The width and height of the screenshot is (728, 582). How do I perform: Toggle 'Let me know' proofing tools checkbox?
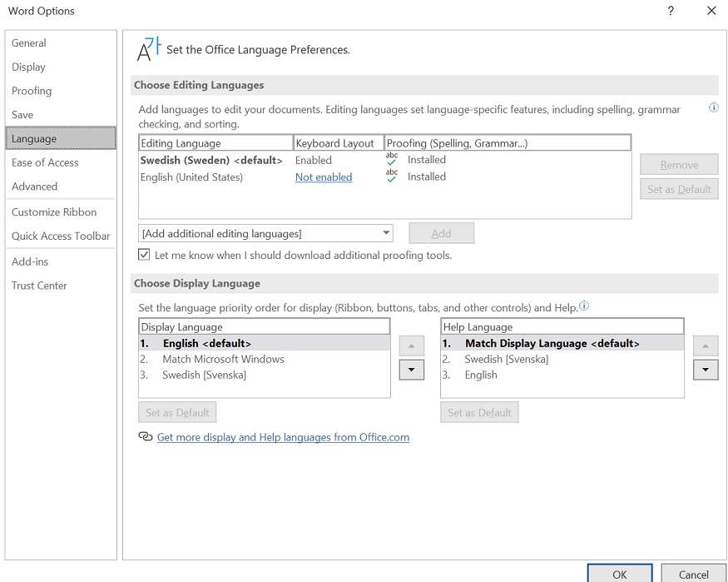[144, 255]
